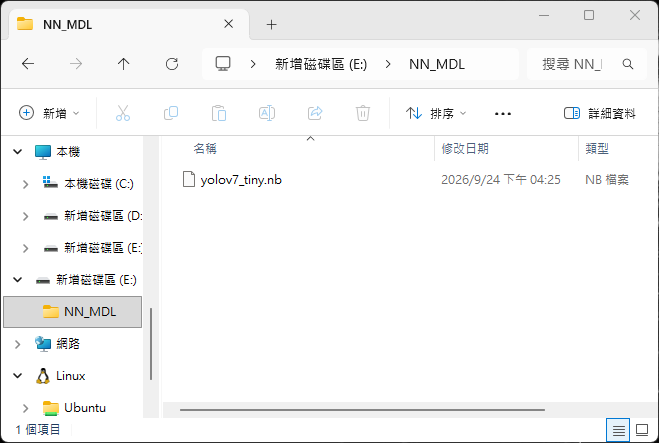659x443 pixels.
Task: Click the Rename icon in toolbar
Action: click(267, 113)
